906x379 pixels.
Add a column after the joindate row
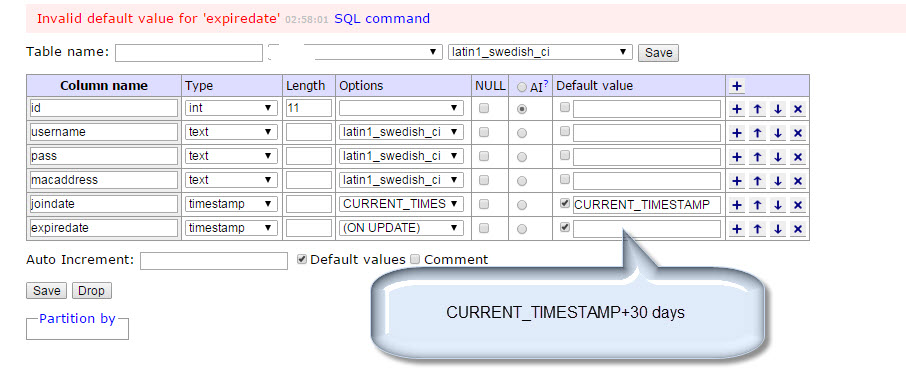(x=736, y=205)
